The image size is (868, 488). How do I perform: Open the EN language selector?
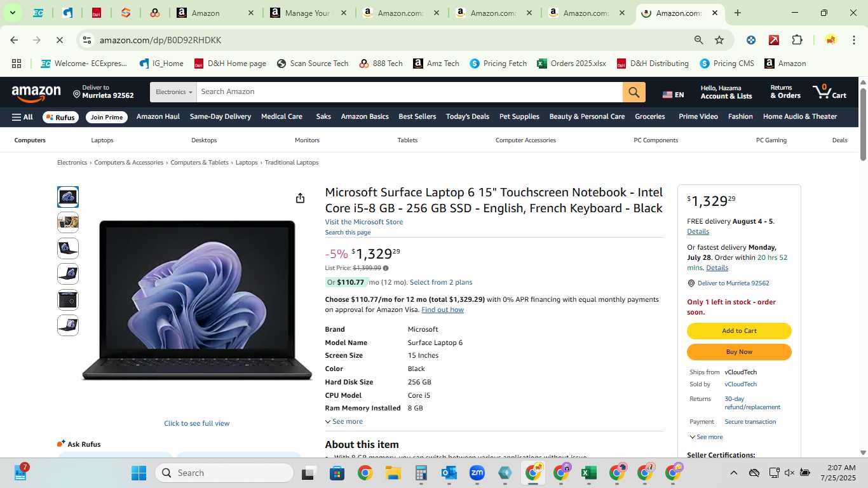[673, 95]
